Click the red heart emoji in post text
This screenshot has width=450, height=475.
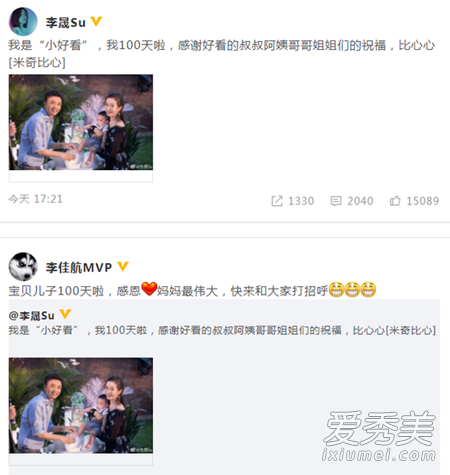pos(149,289)
